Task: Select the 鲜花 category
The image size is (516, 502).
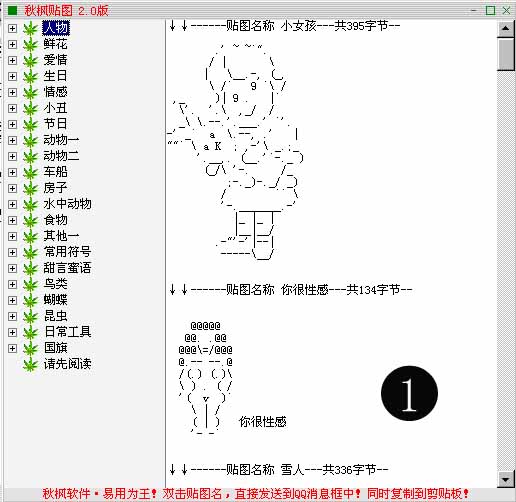Action: [x=55, y=44]
